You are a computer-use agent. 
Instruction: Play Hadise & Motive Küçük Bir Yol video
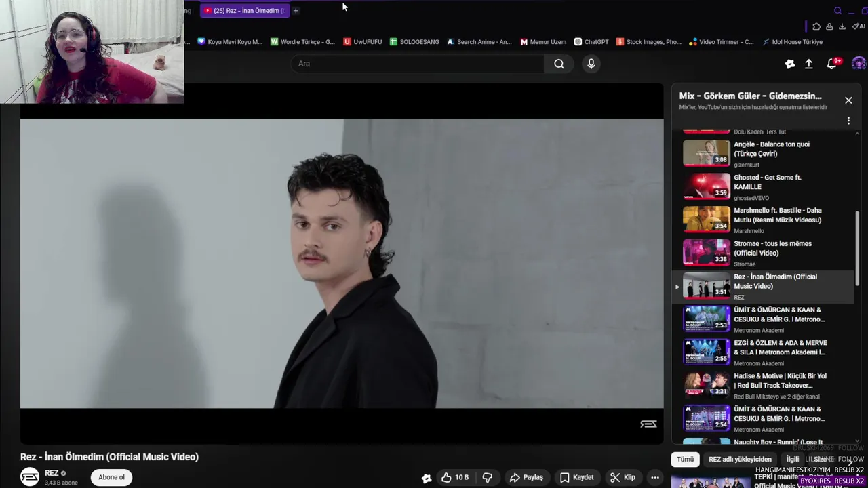coord(763,386)
